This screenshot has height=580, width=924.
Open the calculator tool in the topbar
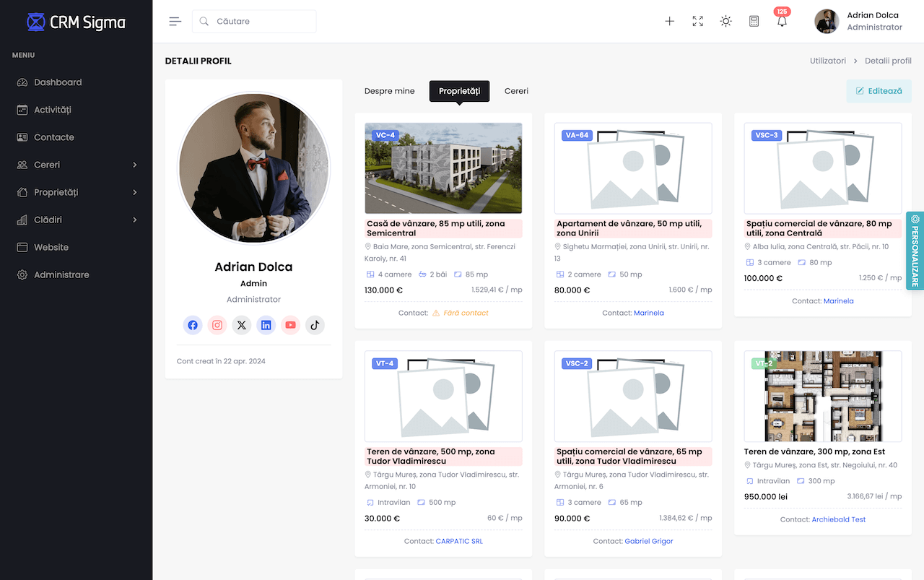coord(754,21)
